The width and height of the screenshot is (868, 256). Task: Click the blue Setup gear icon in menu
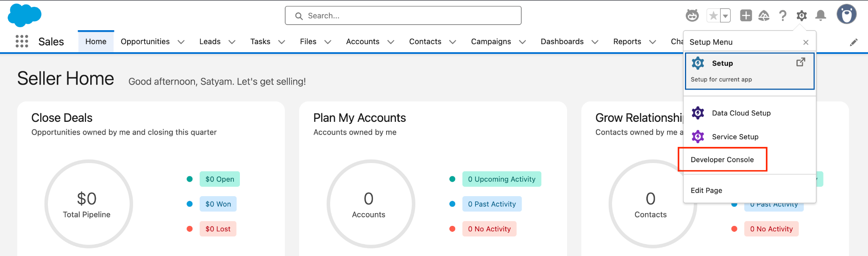(698, 63)
